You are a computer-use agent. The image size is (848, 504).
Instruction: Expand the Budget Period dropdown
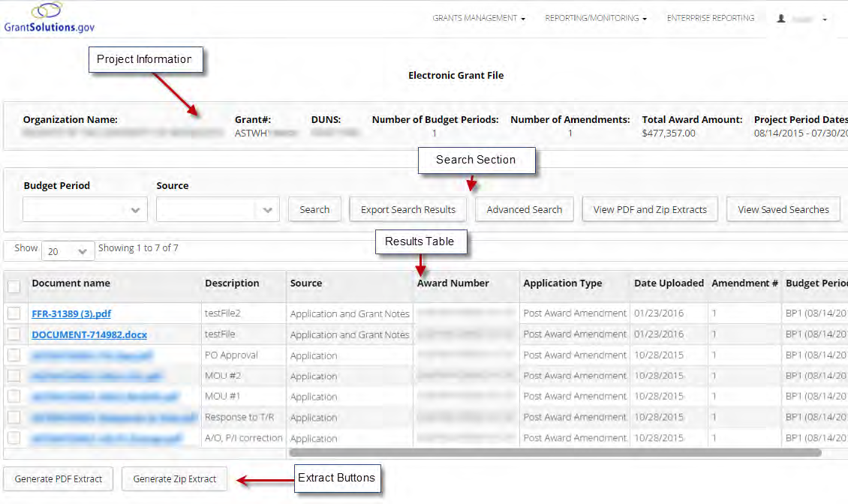tap(85, 210)
